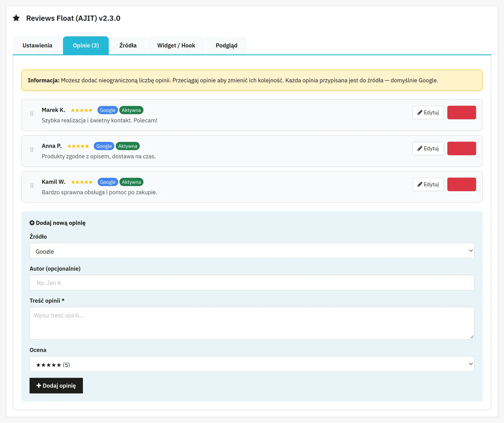The image size is (504, 423).
Task: Open the Źródło dropdown showing Google
Action: point(252,251)
